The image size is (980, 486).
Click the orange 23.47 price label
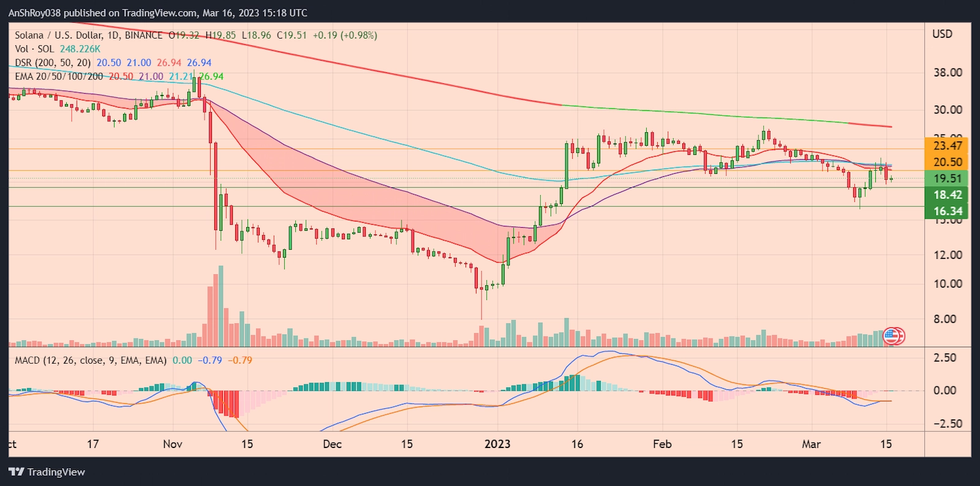pyautogui.click(x=947, y=146)
